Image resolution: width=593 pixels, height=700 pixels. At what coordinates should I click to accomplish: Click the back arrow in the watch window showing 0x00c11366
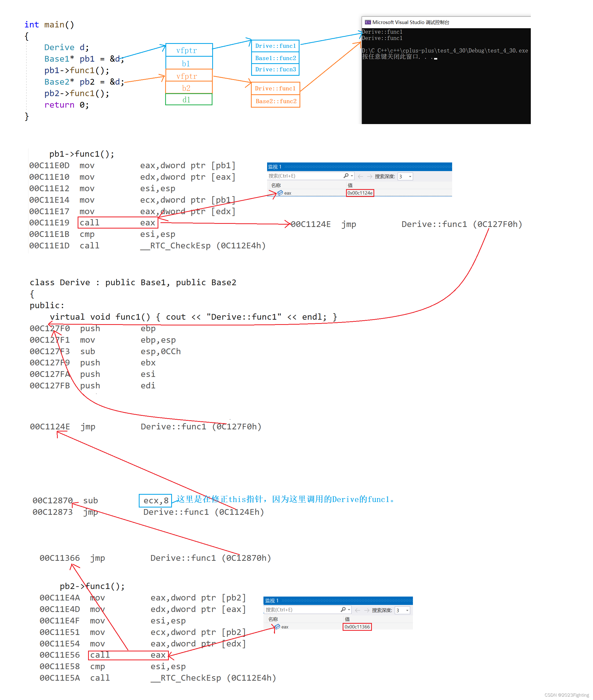(x=357, y=610)
